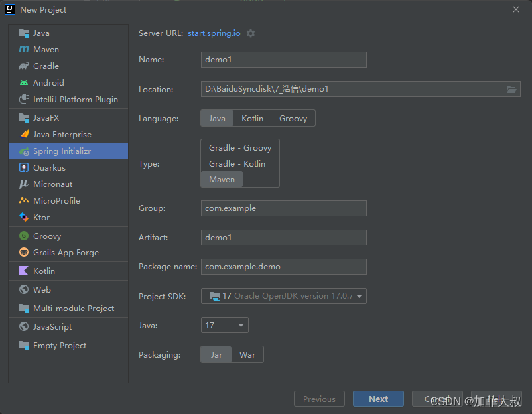Click the Previous button
Viewport: 532px width, 414px height.
pos(319,399)
